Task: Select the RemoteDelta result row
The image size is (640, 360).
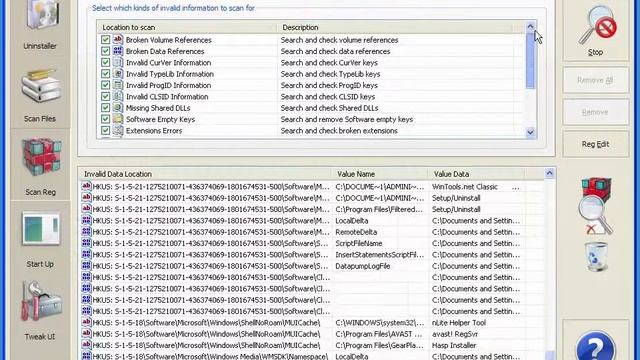Action: 302,232
